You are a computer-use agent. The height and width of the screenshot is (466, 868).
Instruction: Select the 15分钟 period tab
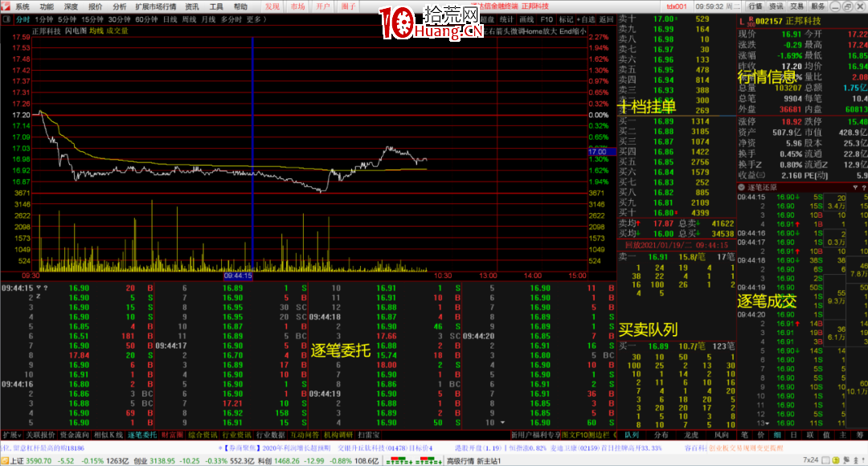pos(92,19)
